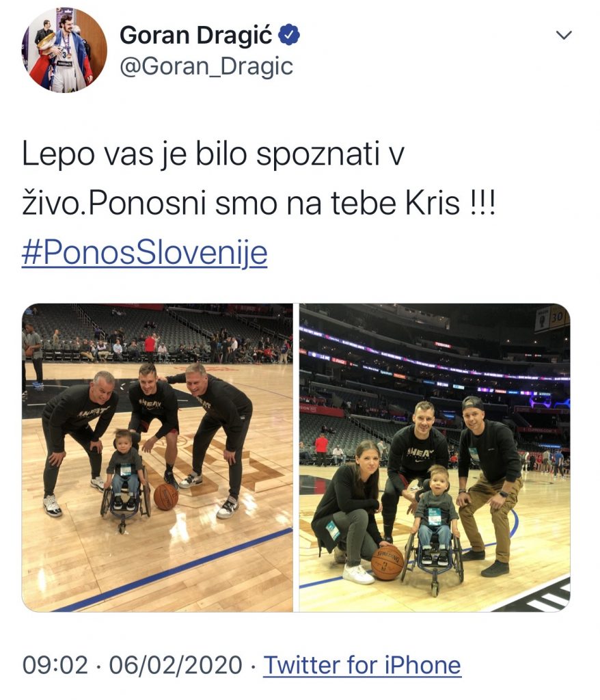This screenshot has height=700, width=600.
Task: Click the account's round profile picture
Action: click(64, 50)
